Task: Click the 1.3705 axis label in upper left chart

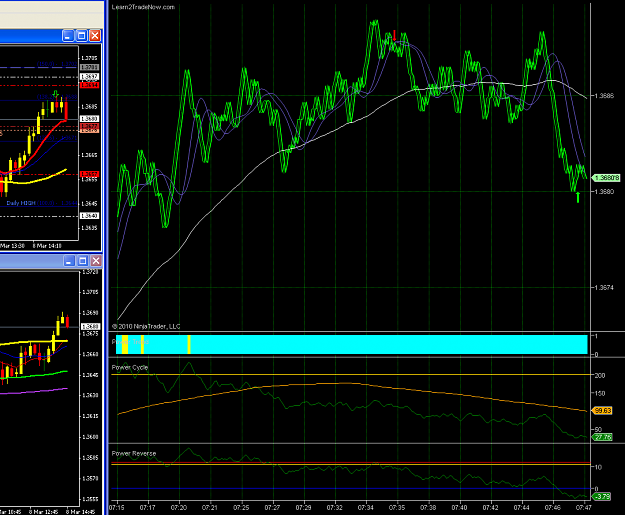Action: (89, 58)
